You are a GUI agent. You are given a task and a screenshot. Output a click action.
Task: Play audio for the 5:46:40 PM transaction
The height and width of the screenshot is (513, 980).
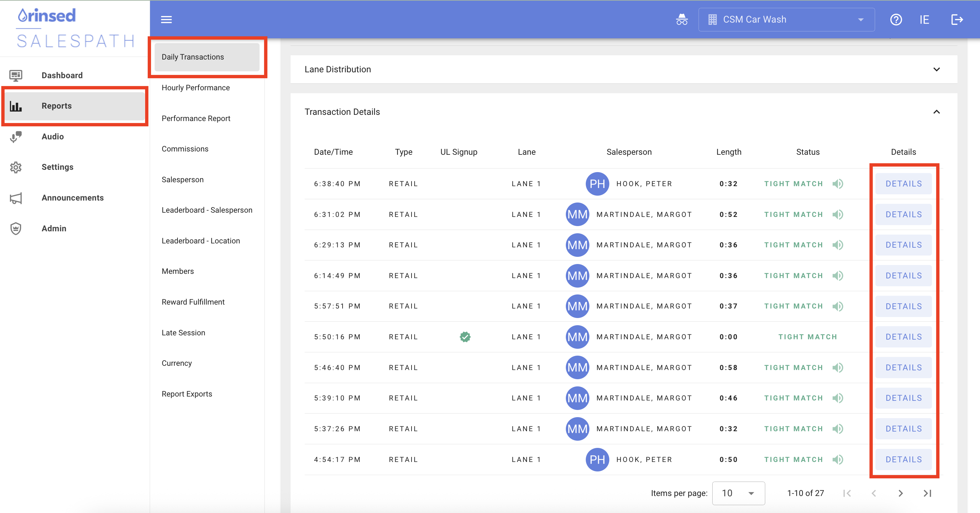[x=837, y=367]
